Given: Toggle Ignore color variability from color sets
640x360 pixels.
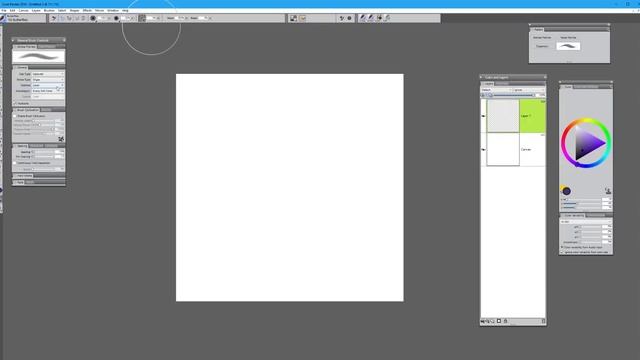Looking at the screenshot, I should pos(562,252).
